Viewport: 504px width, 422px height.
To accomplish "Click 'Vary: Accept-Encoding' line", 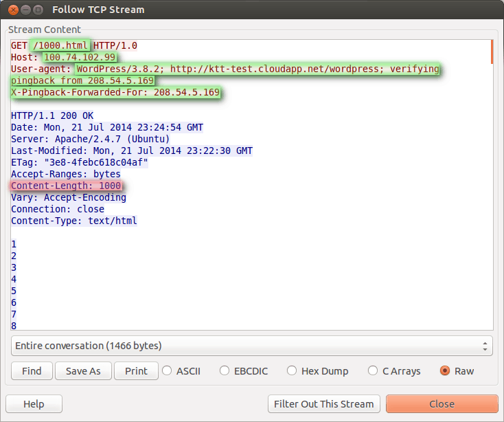I will pyautogui.click(x=69, y=197).
